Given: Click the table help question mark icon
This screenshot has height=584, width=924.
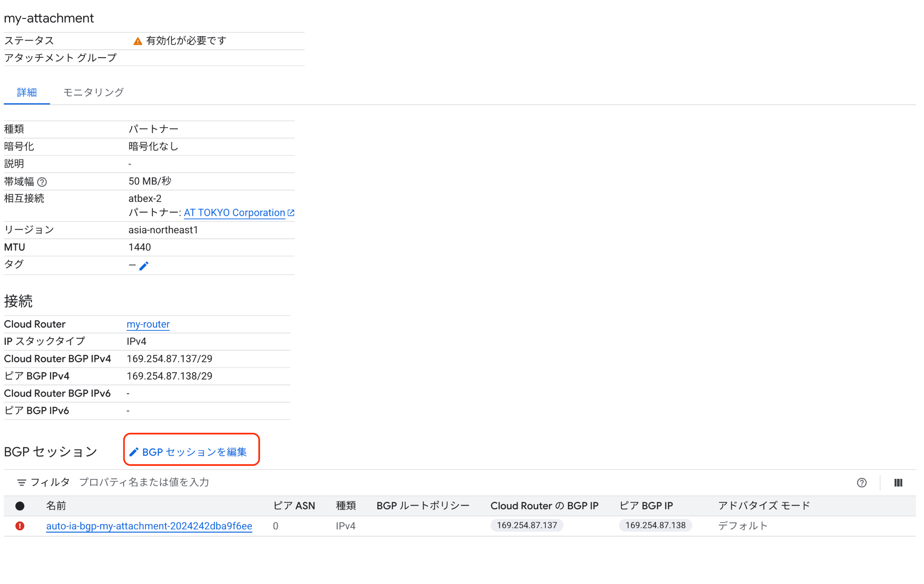Looking at the screenshot, I should tap(861, 482).
